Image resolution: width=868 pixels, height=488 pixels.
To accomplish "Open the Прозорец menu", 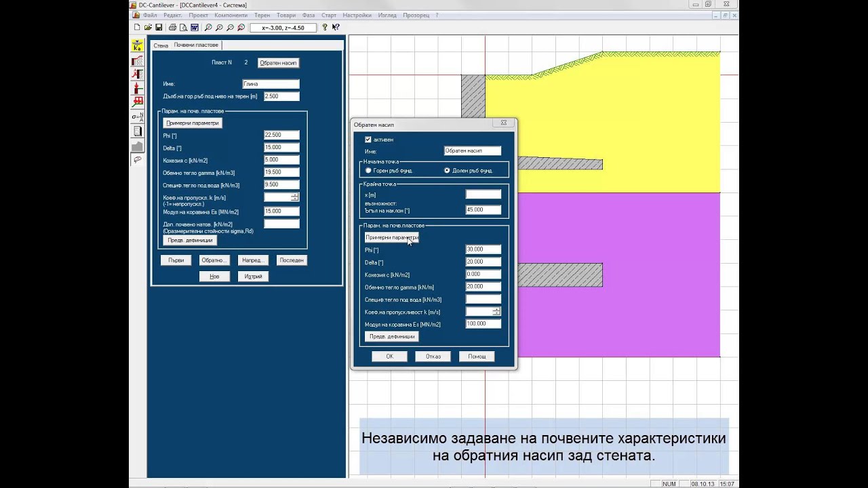I will pos(416,15).
